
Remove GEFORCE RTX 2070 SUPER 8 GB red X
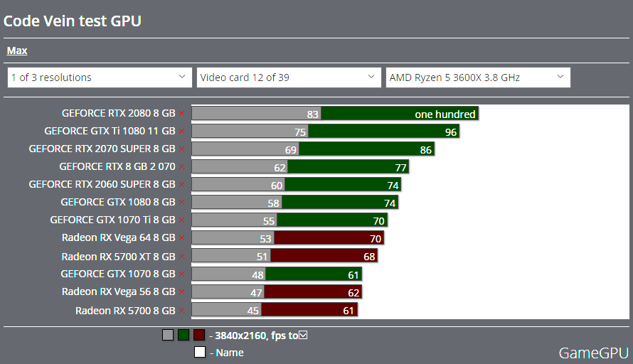[x=181, y=149]
